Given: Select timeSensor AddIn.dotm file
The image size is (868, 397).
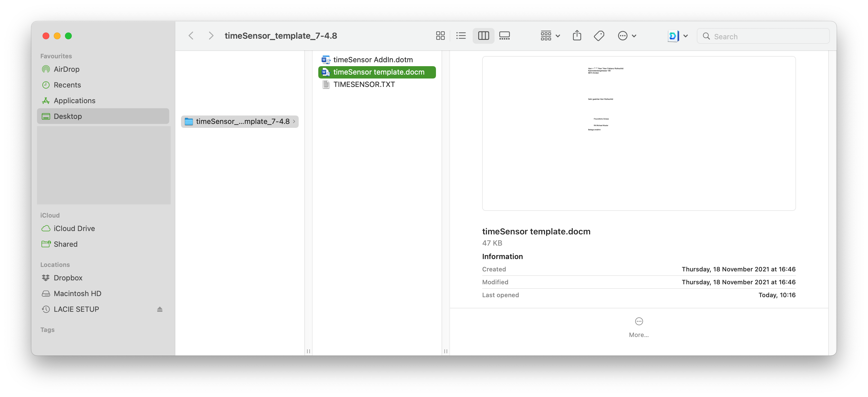Looking at the screenshot, I should click(377, 60).
